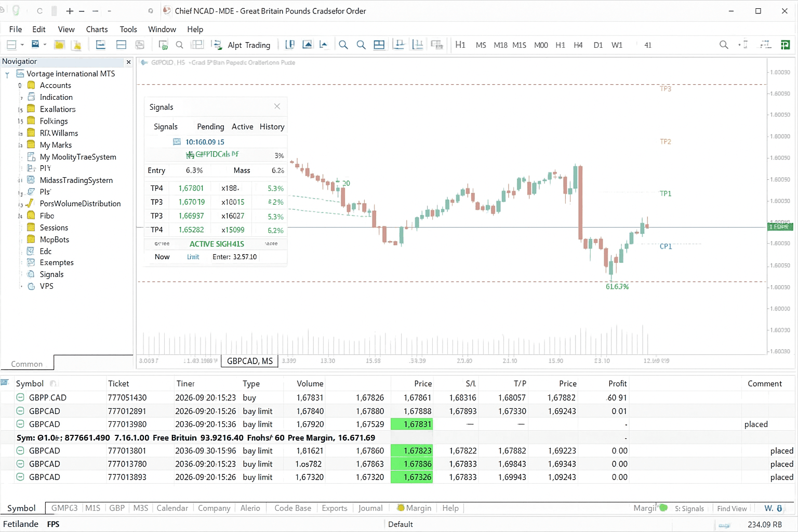Click green price cell 1,67326
Viewport: 798px width, 532px height.
(411, 477)
